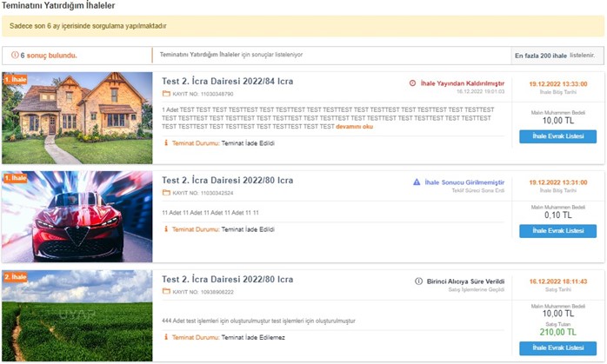Viewport: 607px width, 364px height.
Task: Click the tag icon next to KAYIT NO 11030342524
Action: (x=166, y=192)
